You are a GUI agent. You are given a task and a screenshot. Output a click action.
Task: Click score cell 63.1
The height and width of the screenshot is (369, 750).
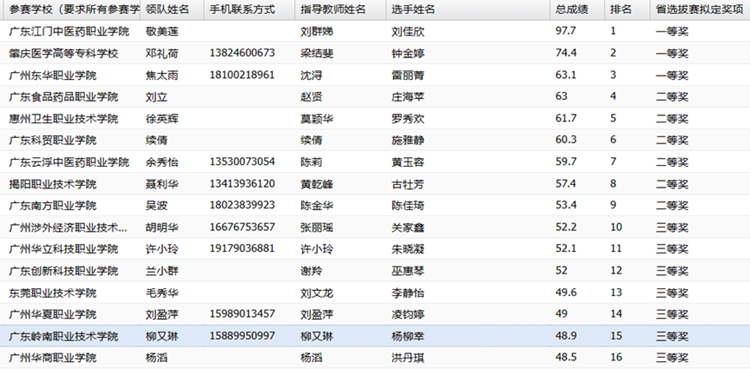(x=566, y=75)
